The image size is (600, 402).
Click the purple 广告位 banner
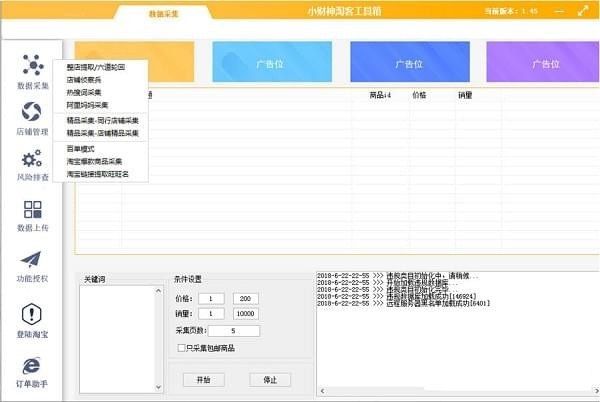(543, 62)
